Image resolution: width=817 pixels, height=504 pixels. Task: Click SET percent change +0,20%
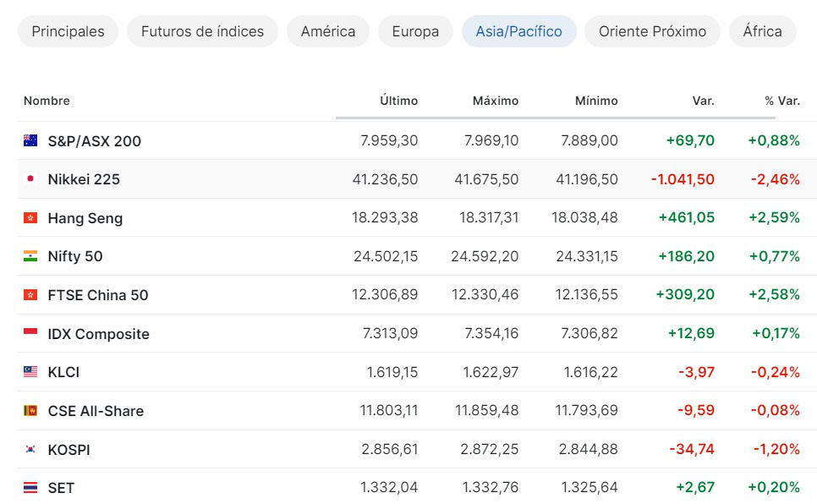click(x=774, y=487)
